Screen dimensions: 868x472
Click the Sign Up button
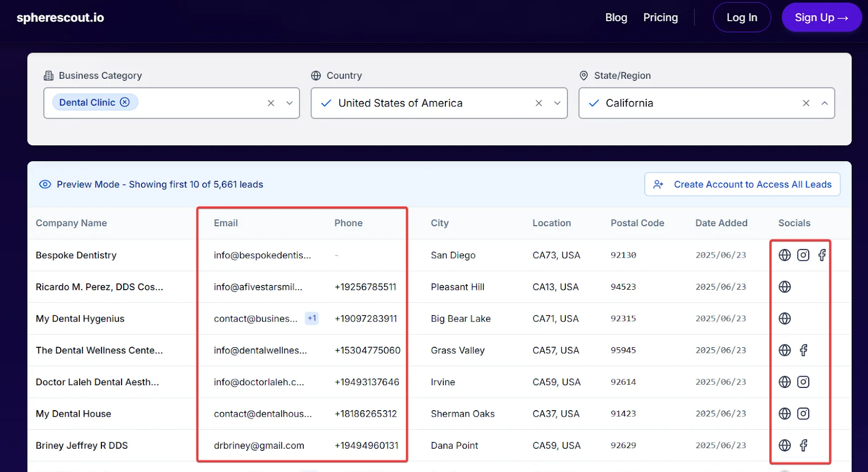click(x=821, y=17)
